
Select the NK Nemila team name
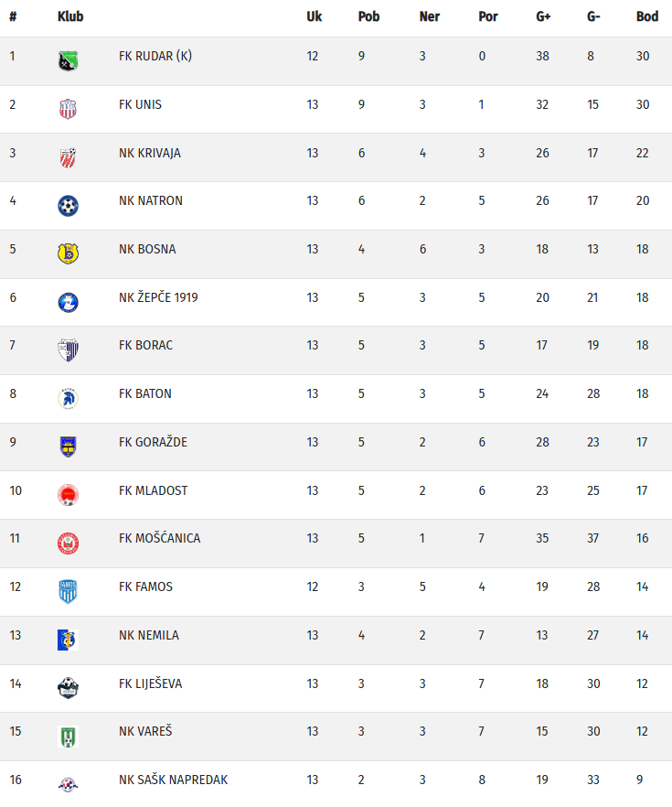(149, 635)
